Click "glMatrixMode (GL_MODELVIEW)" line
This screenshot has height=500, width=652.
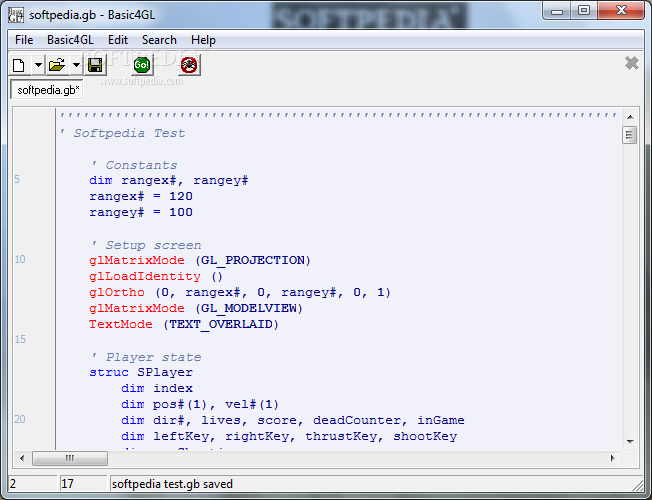click(196, 308)
